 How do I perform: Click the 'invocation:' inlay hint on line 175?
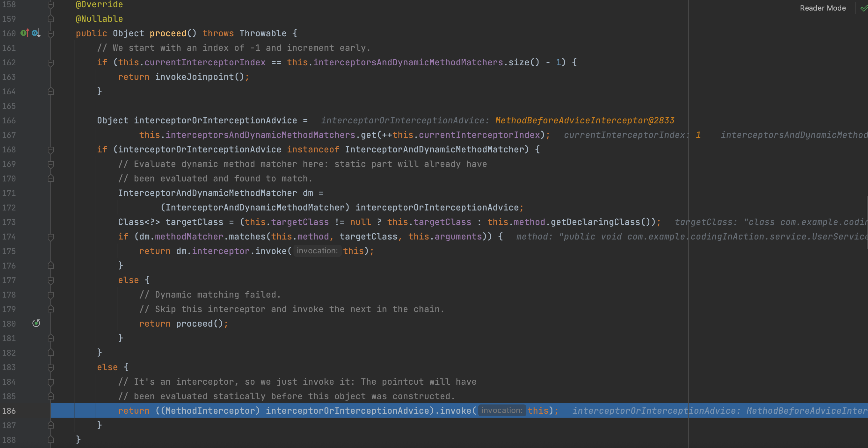pyautogui.click(x=317, y=251)
